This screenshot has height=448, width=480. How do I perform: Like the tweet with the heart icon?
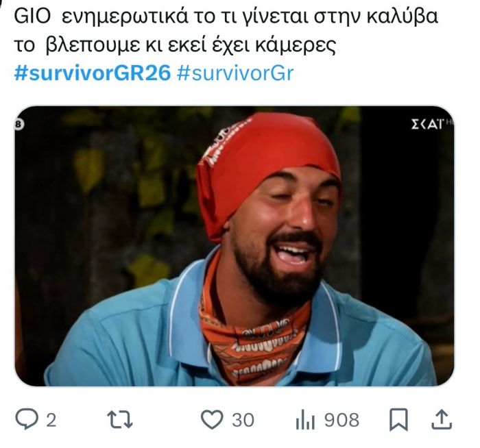[212, 419]
